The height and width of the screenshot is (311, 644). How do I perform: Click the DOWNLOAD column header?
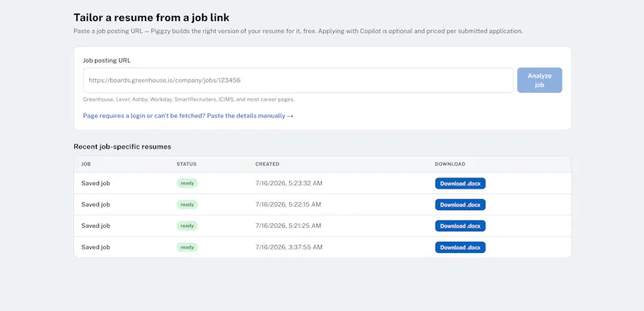[x=450, y=164]
